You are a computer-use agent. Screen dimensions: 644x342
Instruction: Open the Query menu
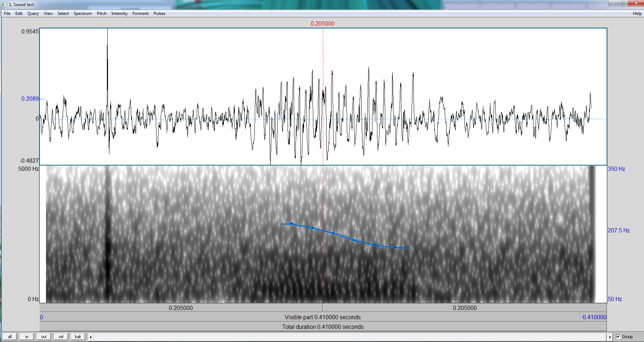pyautogui.click(x=33, y=14)
